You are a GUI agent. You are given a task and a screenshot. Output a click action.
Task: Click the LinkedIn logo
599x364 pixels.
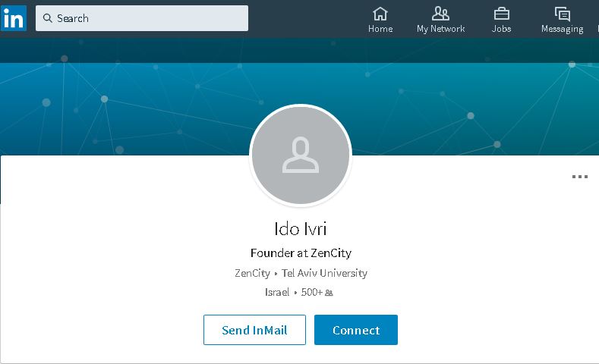tap(13, 18)
